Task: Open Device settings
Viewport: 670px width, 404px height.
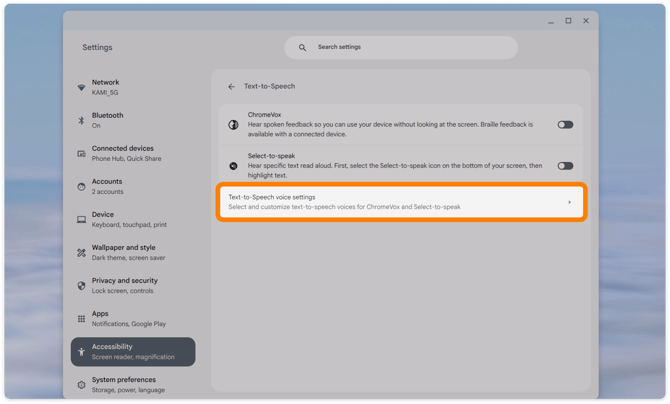Action: click(x=133, y=220)
